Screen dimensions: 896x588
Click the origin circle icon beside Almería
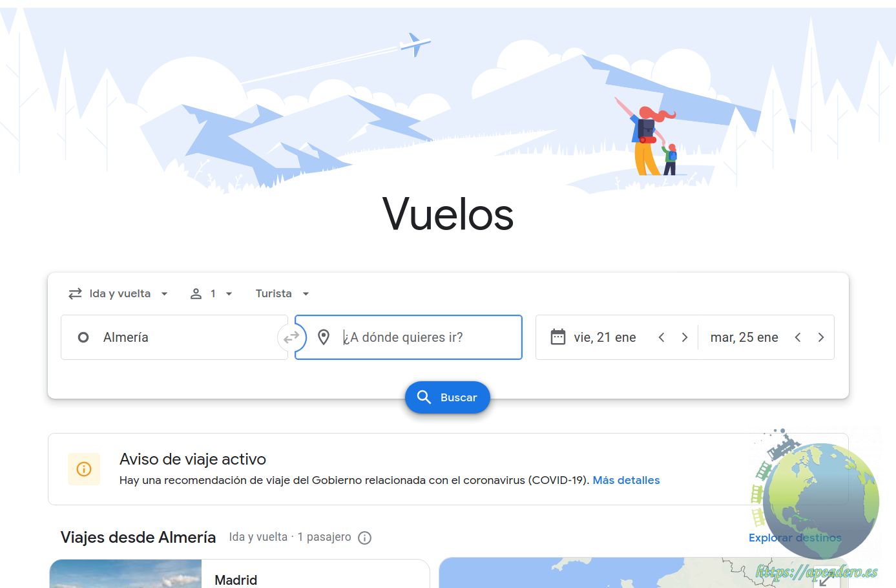tap(83, 337)
